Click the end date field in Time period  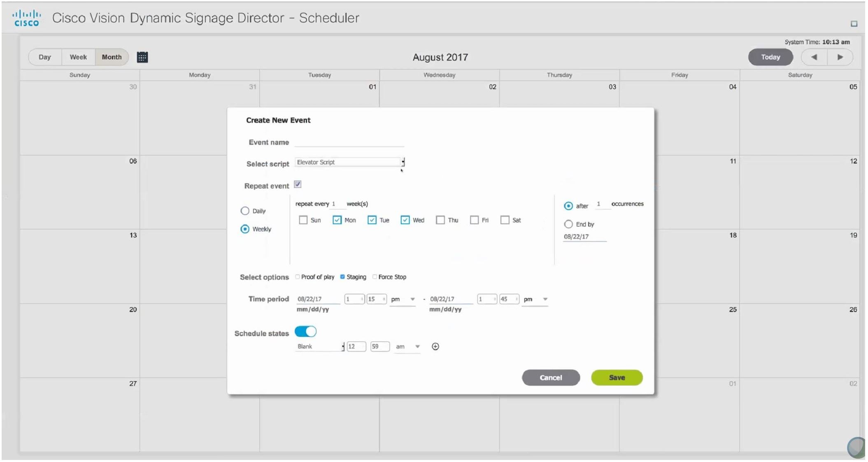pyautogui.click(x=450, y=299)
